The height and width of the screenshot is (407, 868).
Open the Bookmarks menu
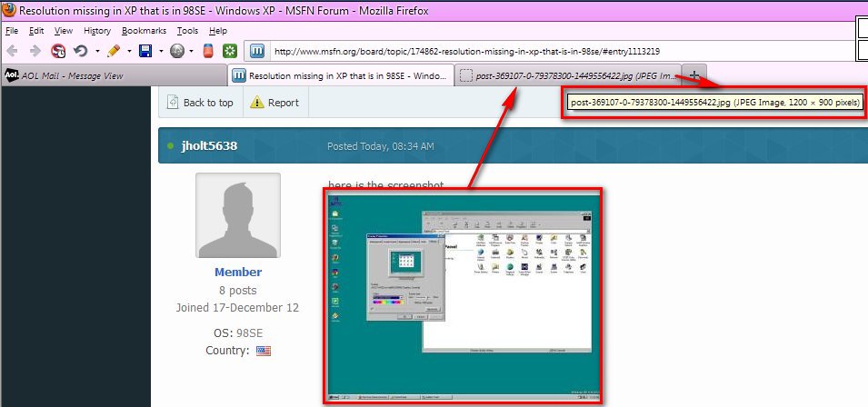coord(144,31)
